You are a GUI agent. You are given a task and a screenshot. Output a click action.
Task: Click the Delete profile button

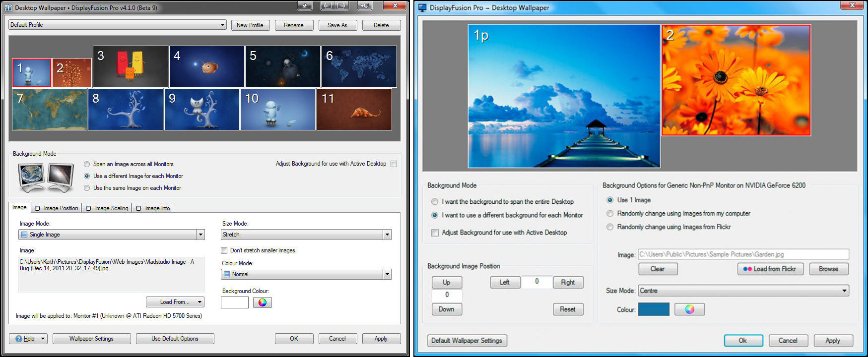(x=381, y=25)
